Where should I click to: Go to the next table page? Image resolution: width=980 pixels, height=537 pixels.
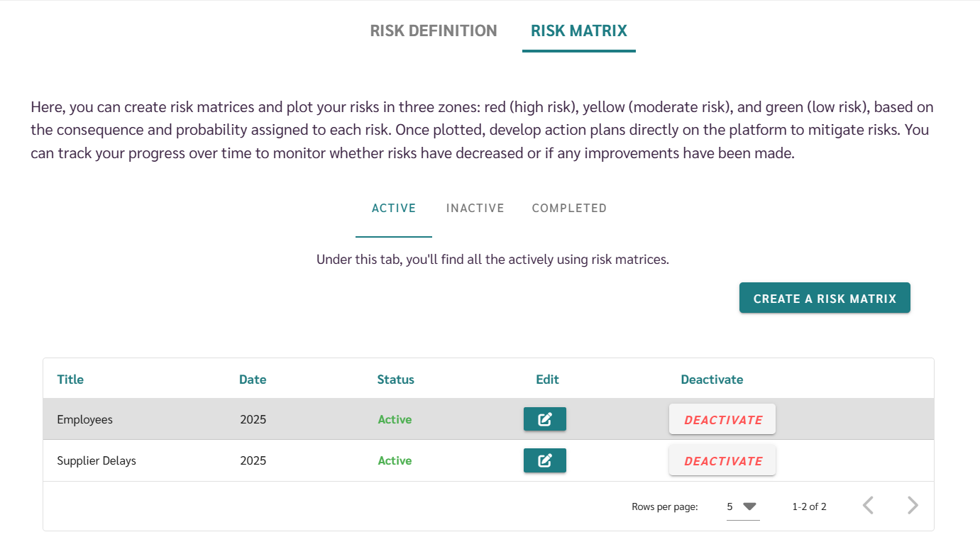click(x=913, y=505)
